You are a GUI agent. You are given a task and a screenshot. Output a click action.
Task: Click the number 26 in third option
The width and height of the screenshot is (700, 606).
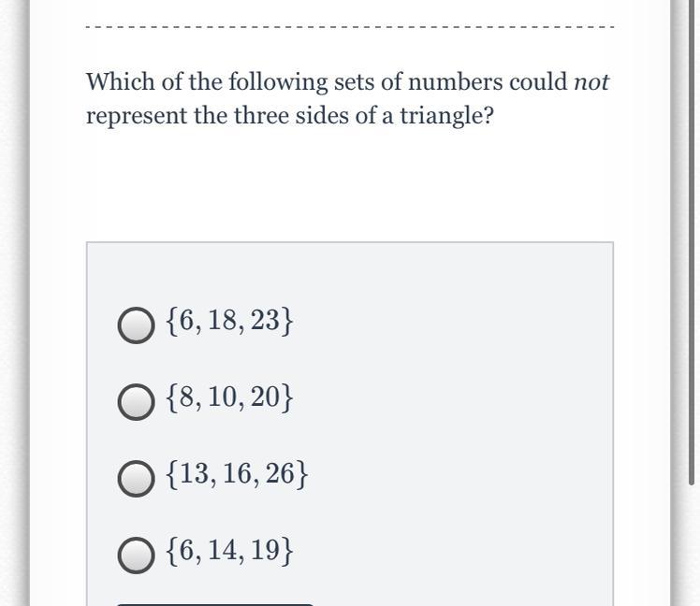pyautogui.click(x=280, y=473)
